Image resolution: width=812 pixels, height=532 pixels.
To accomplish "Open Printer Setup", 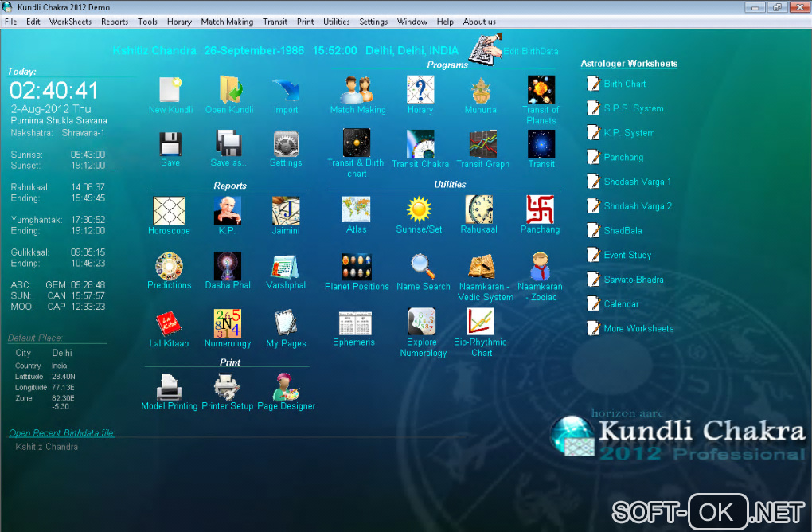I will [x=226, y=387].
